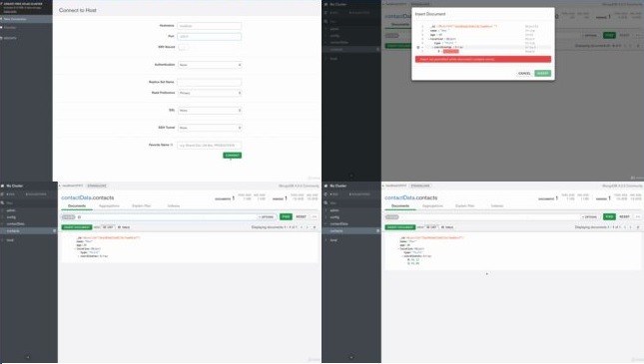Image resolution: width=644 pixels, height=364 pixels.
Task: Click the Hostname input field
Action: click(210, 26)
